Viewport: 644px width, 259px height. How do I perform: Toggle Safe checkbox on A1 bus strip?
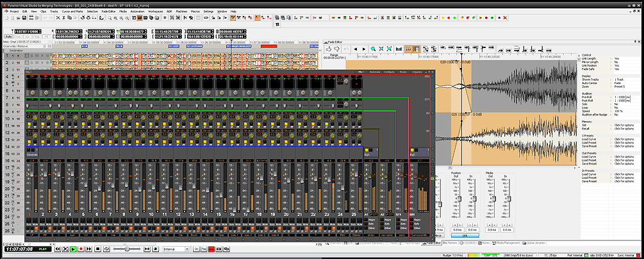[366, 224]
